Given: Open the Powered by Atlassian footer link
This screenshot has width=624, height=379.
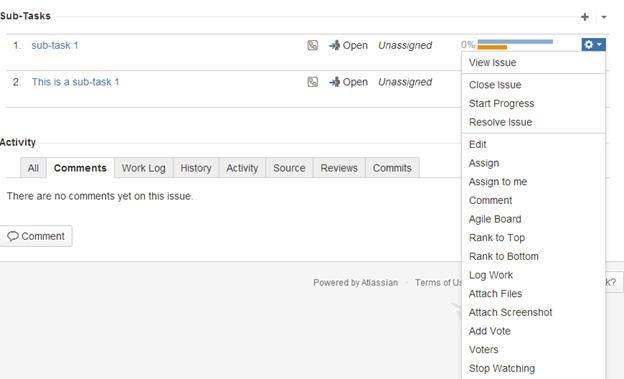Looking at the screenshot, I should click(x=355, y=283).
